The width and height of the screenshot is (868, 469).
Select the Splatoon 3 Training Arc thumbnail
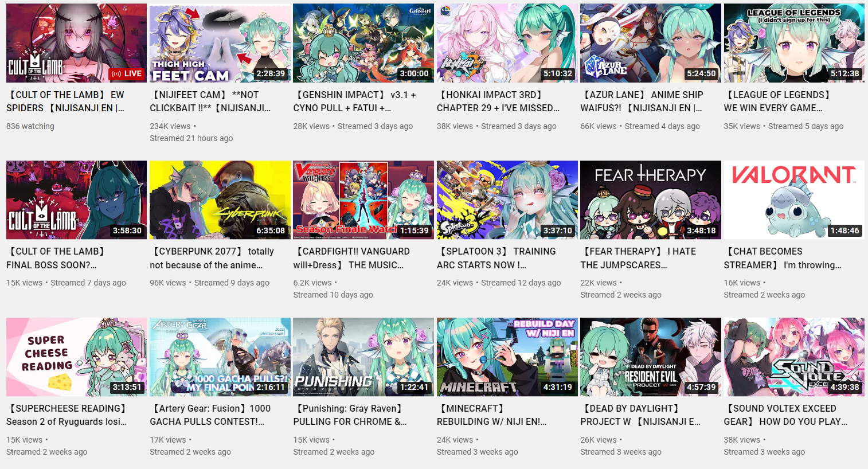(507, 200)
